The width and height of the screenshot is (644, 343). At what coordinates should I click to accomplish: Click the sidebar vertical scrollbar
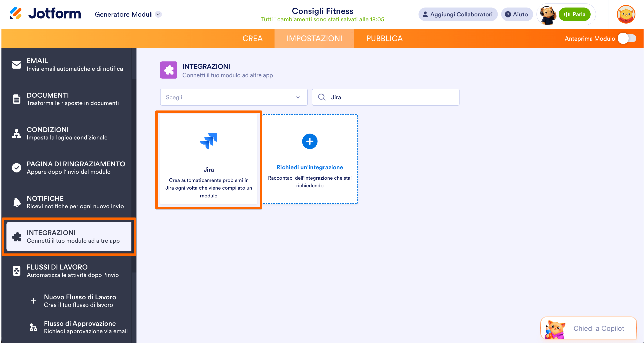[x=134, y=176]
